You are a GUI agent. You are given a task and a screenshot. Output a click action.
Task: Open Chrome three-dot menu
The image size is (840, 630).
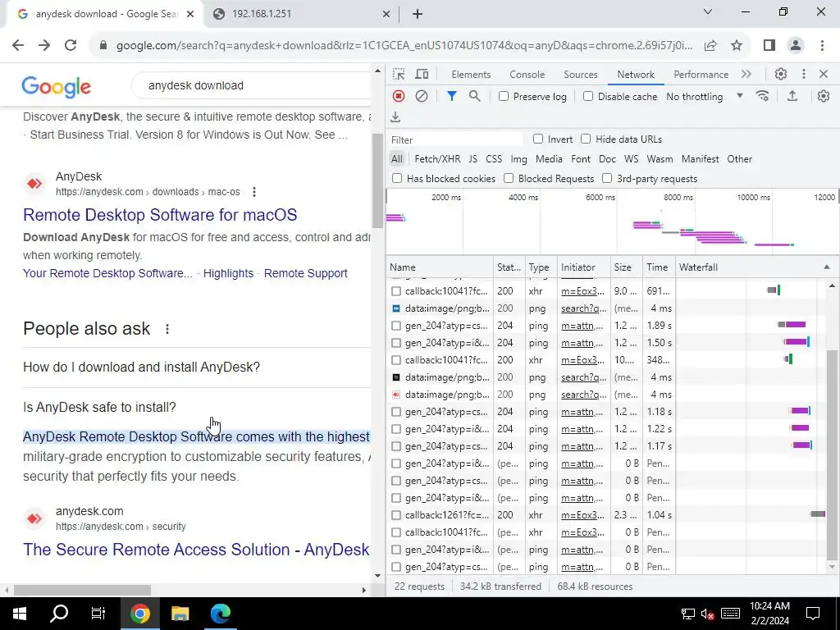[x=822, y=46]
